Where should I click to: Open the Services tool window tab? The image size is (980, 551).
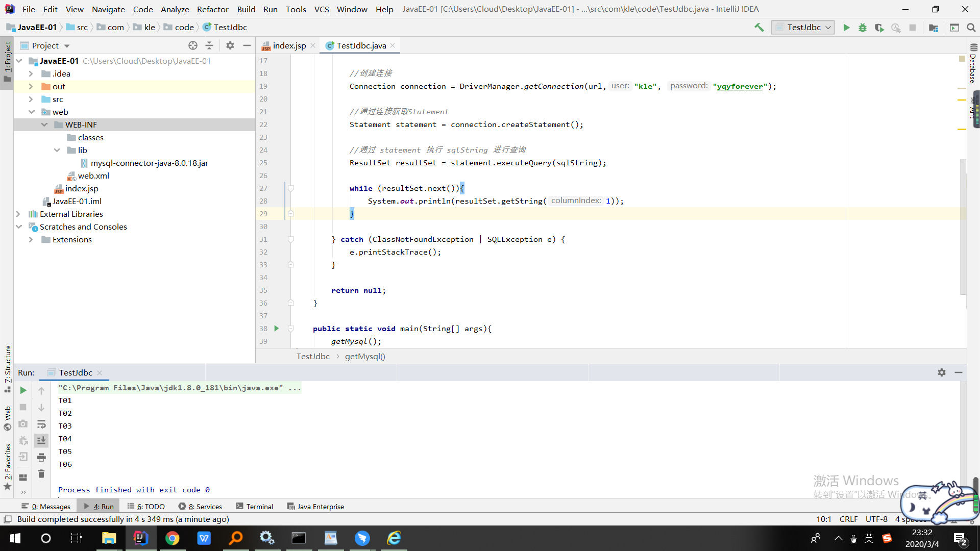(201, 507)
